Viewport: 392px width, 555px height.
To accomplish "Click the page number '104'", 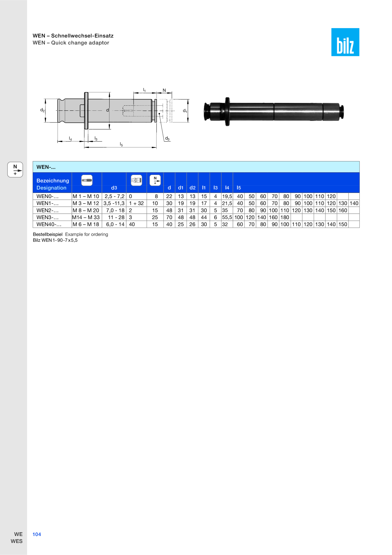I will pyautogui.click(x=37, y=534).
